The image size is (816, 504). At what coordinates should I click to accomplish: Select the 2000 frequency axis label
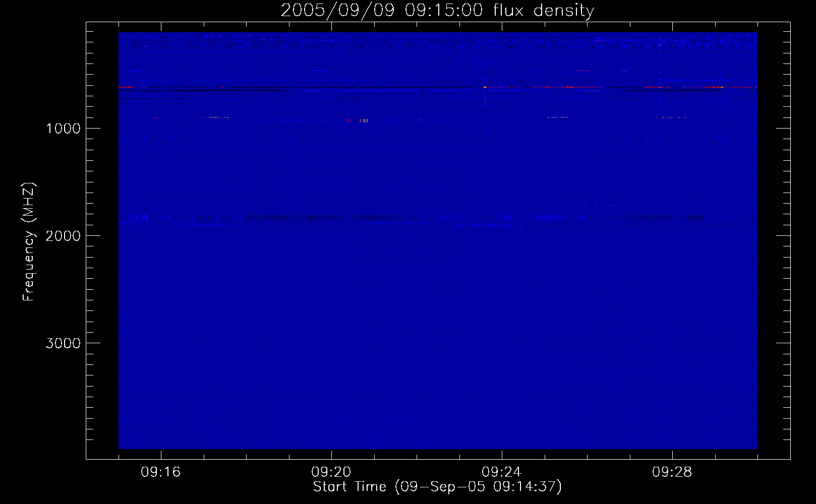click(x=63, y=236)
